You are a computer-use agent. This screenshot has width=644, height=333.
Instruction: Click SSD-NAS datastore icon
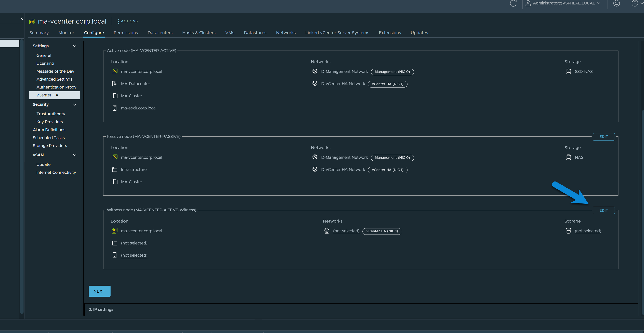tap(568, 71)
